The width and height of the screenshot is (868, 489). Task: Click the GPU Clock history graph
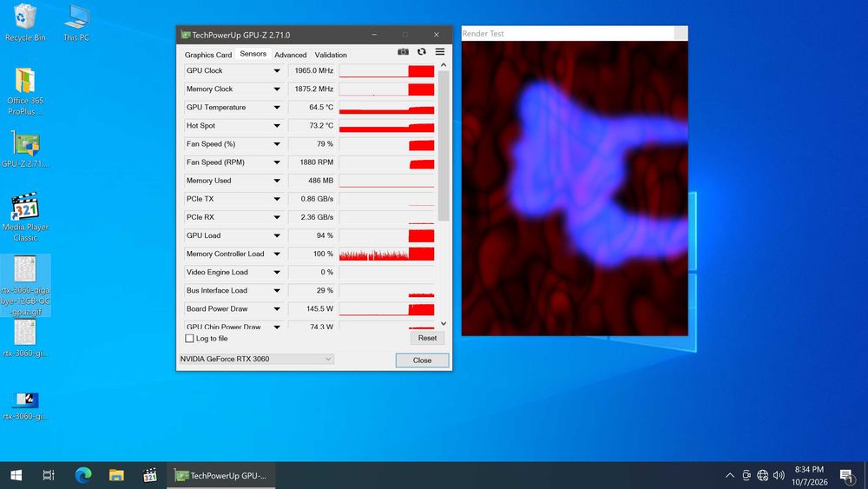(x=386, y=71)
